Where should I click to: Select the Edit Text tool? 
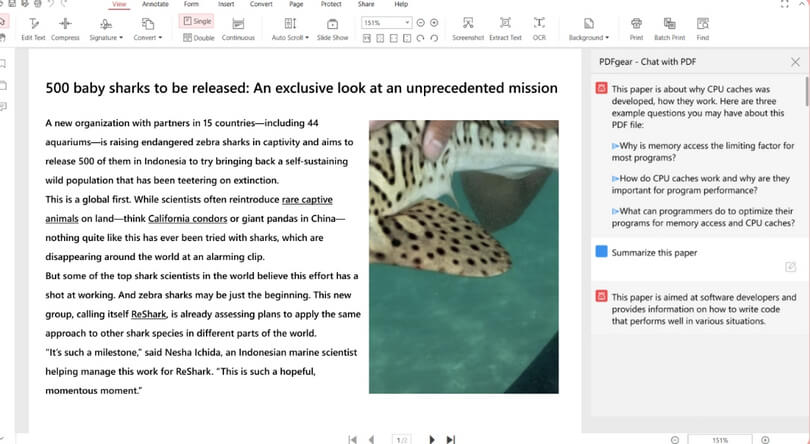[x=34, y=29]
